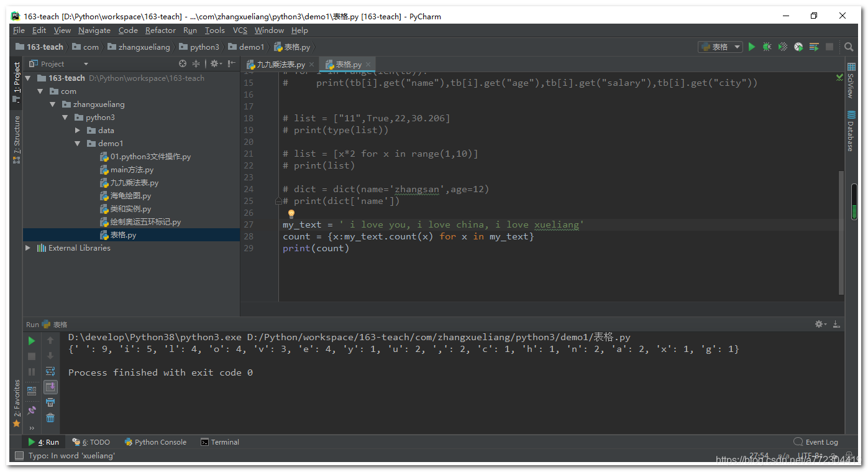Go down the stack trace arrow
The height and width of the screenshot is (472, 868).
point(50,356)
